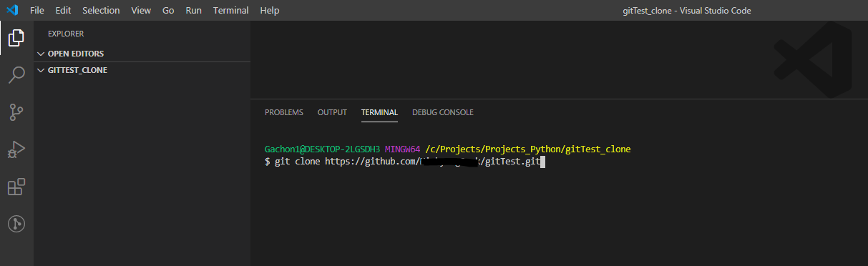Collapse the GITTEST_CLONE folder section
Screen dimensions: 868x266
(x=142, y=70)
